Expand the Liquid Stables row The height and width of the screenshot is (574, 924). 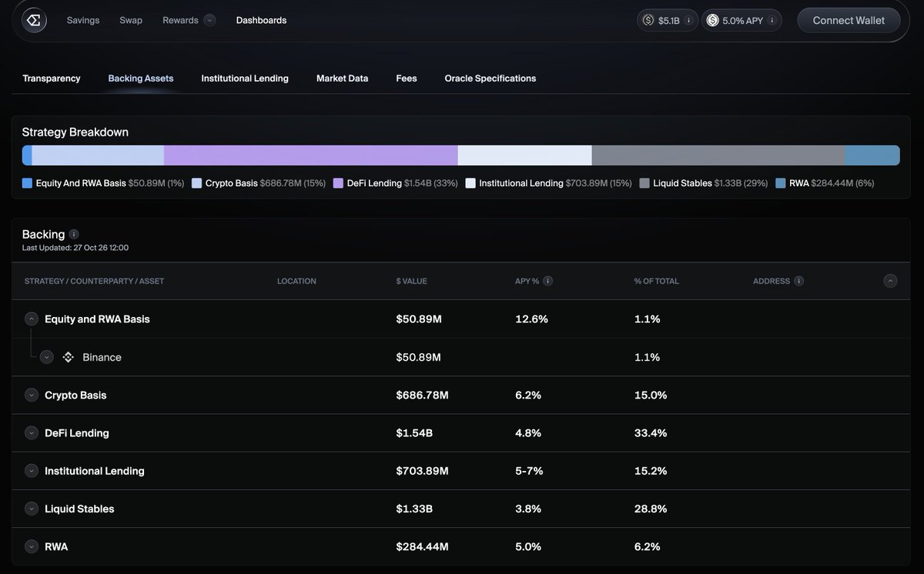point(32,509)
